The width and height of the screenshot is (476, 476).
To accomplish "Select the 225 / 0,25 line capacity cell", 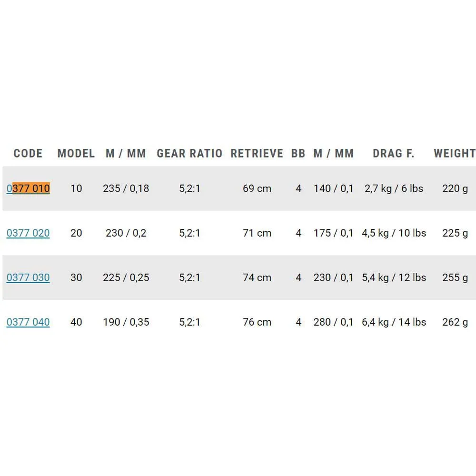I will (126, 278).
